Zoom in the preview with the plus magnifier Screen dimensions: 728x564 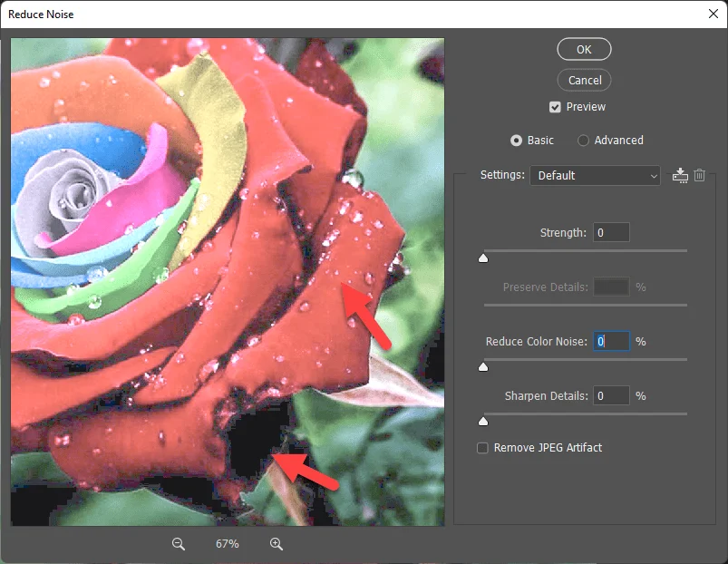coord(277,544)
